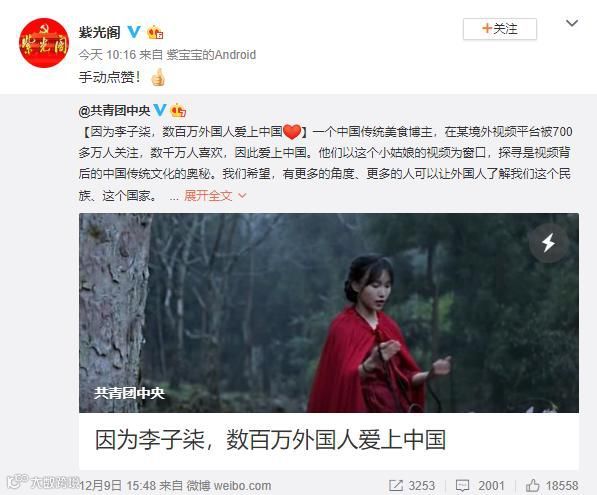Open the 紫光阁 profile avatar
The image size is (597, 495).
[x=44, y=43]
